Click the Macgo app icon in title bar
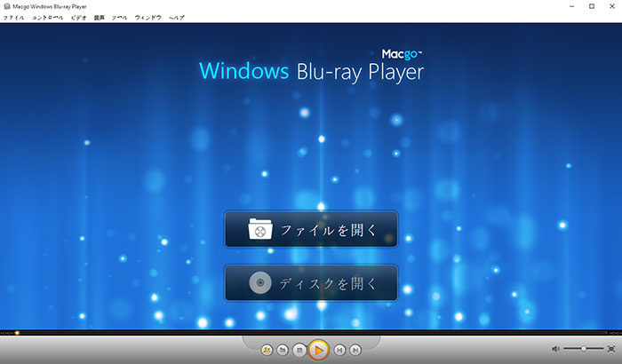 tap(6, 6)
